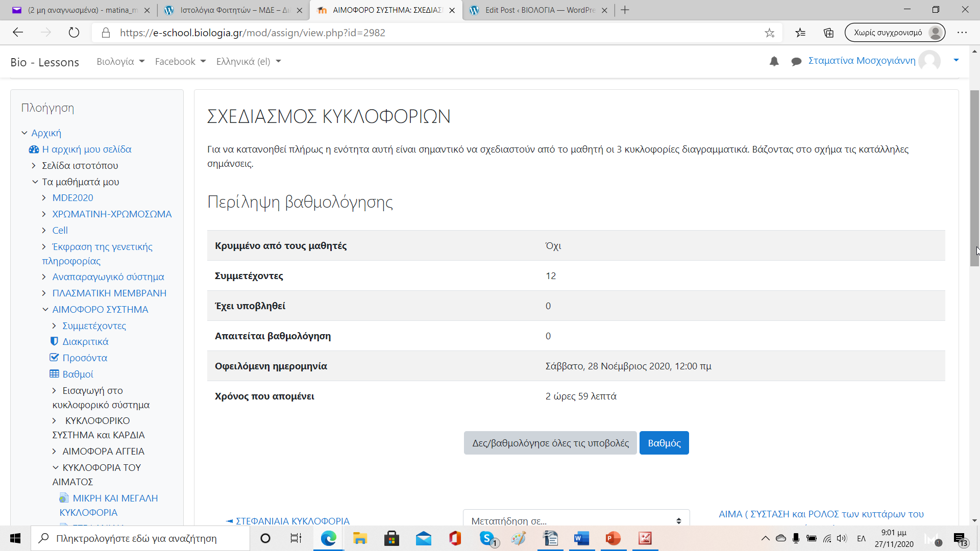Expand the Σελίδα ιστοτόπου node
980x551 pixels.
click(34, 166)
